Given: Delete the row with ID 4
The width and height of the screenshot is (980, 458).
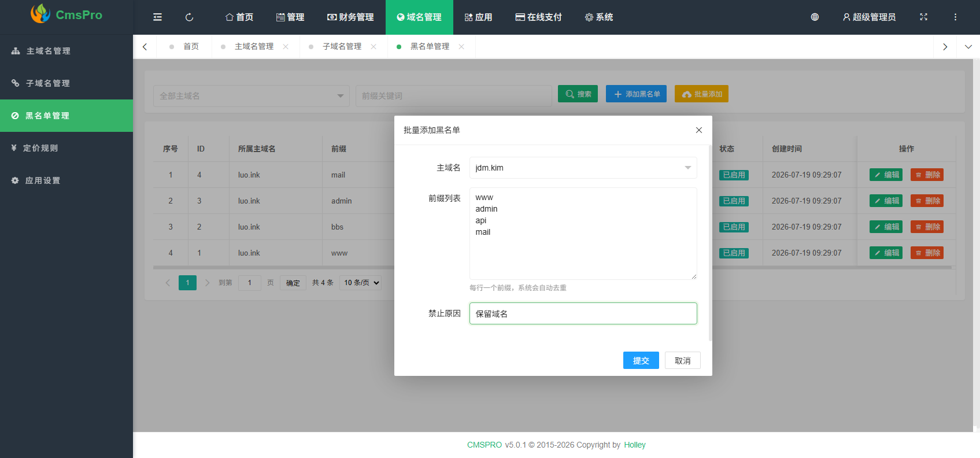Looking at the screenshot, I should click(927, 175).
